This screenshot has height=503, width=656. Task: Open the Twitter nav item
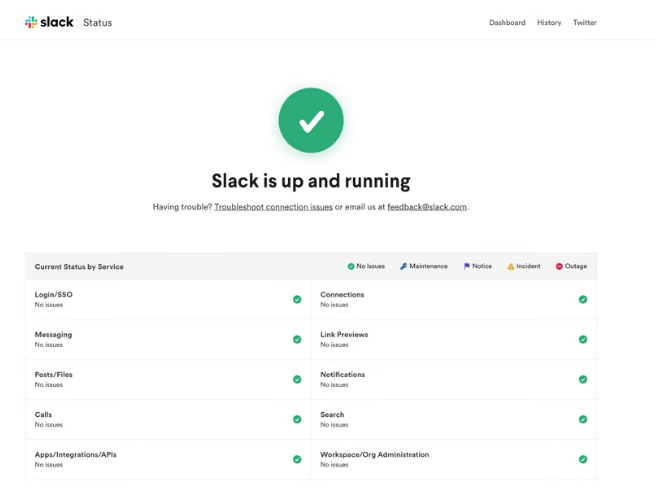585,23
